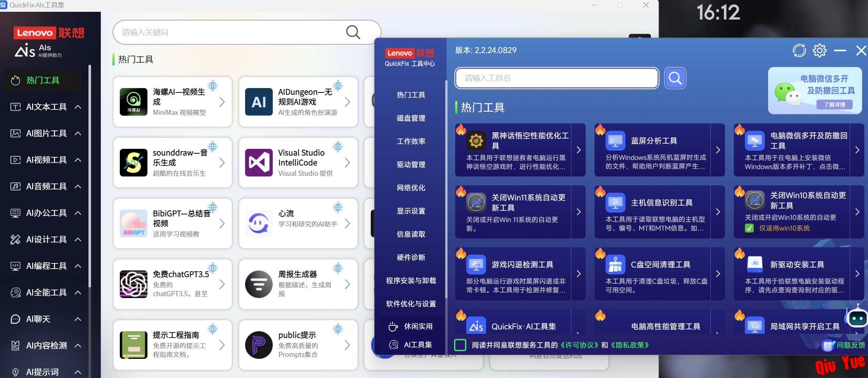Open AIDungeon app icon
This screenshot has width=868, height=378.
[259, 102]
